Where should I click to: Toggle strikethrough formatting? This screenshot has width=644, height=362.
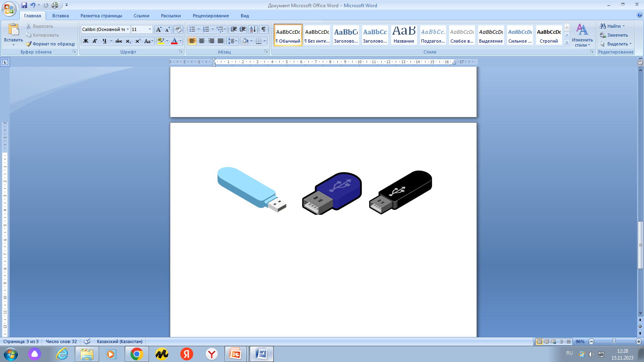pyautogui.click(x=119, y=41)
